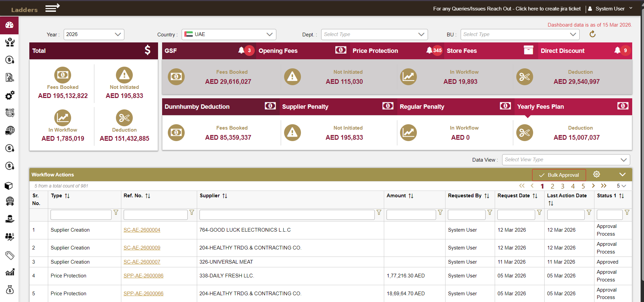Screen dimensions: 644x302
Task: Open reference SPP-AE-2600086
Action: (x=144, y=276)
